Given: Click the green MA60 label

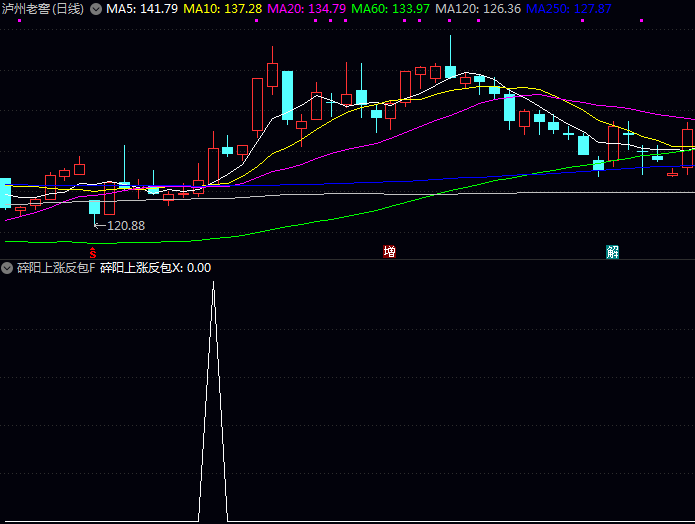Looking at the screenshot, I should coord(391,9).
